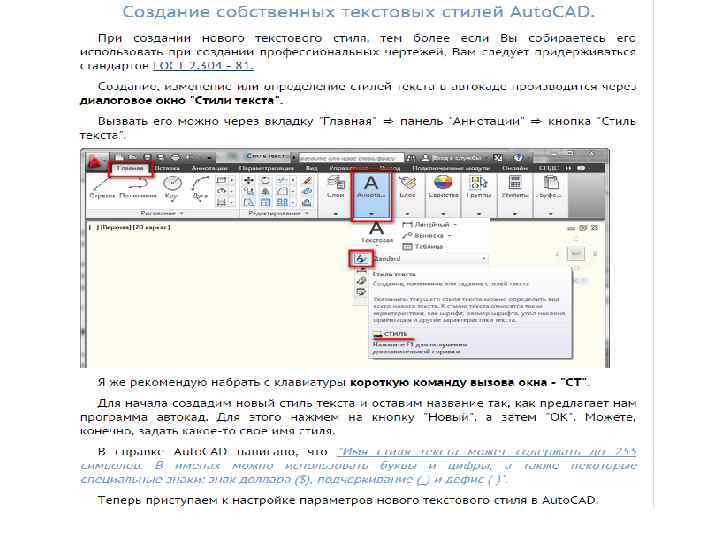Click the Текстовая large A text tool

click(x=377, y=232)
